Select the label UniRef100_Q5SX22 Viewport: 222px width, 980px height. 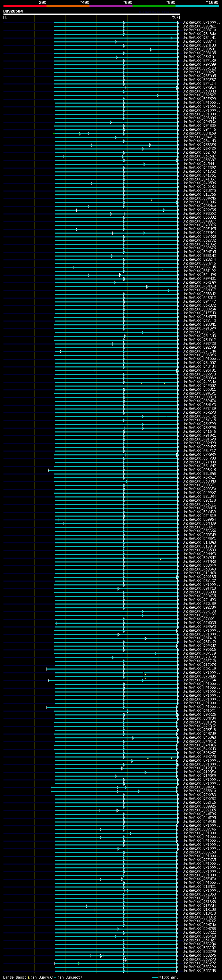199,932
